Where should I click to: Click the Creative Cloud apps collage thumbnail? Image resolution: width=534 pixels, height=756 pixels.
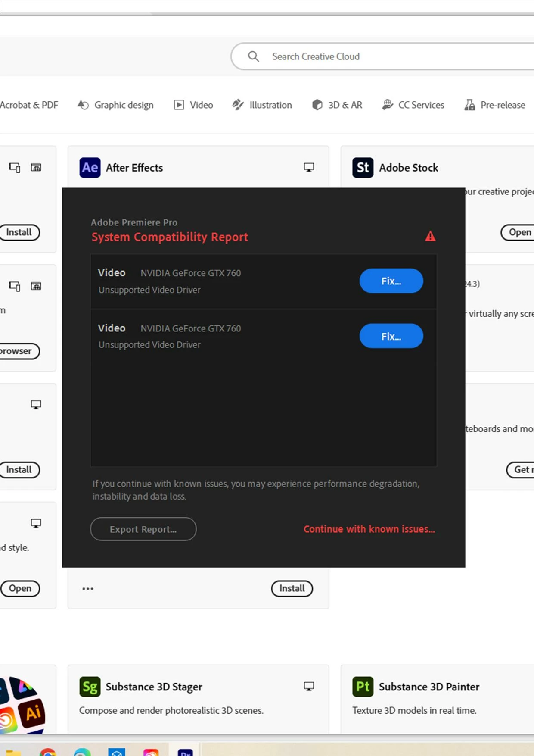pos(22,705)
